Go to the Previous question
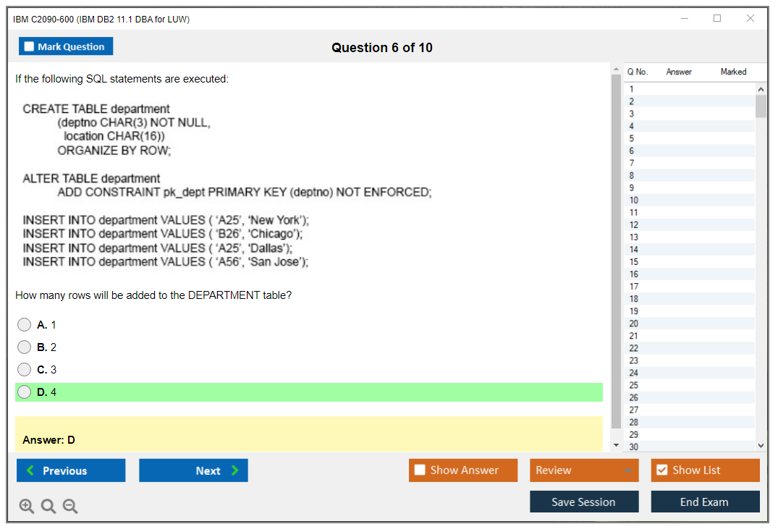778x532 pixels. (71, 470)
